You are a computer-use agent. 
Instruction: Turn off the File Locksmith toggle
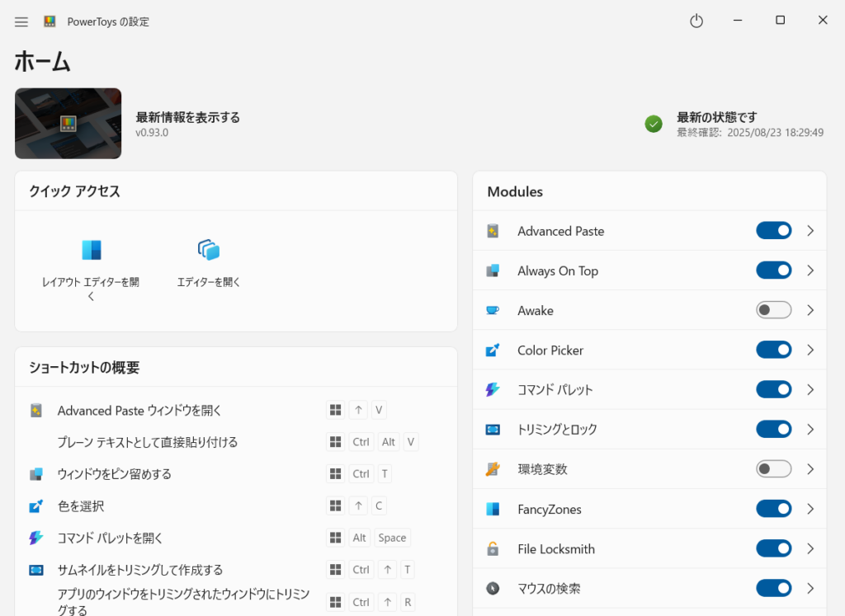pyautogui.click(x=773, y=548)
